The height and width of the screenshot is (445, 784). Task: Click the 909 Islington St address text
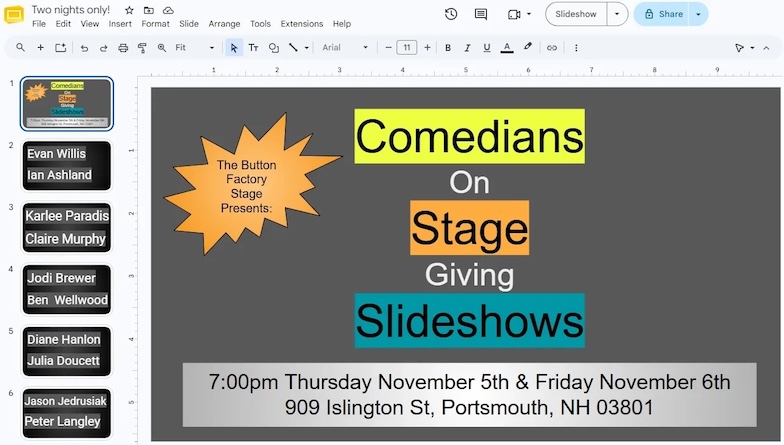[x=469, y=408]
